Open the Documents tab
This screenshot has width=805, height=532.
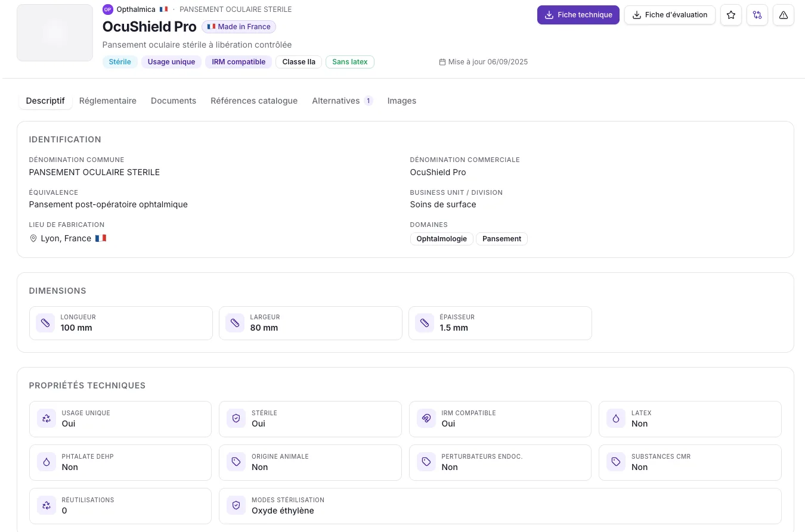click(174, 101)
